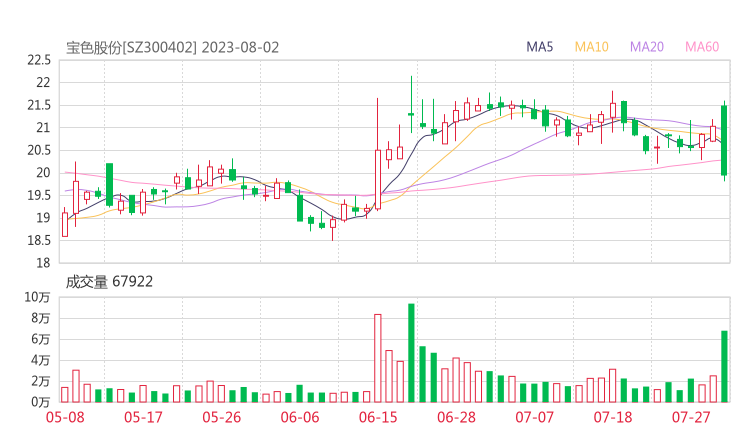Click the chart title 宝色股份[SZ300402] 2023-08-02
The image size is (740, 440).
[172, 48]
